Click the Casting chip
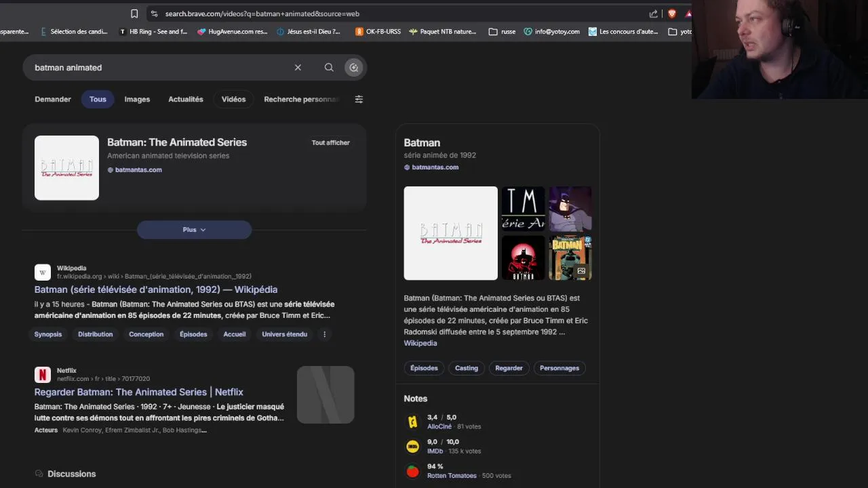This screenshot has height=488, width=868. tap(467, 368)
